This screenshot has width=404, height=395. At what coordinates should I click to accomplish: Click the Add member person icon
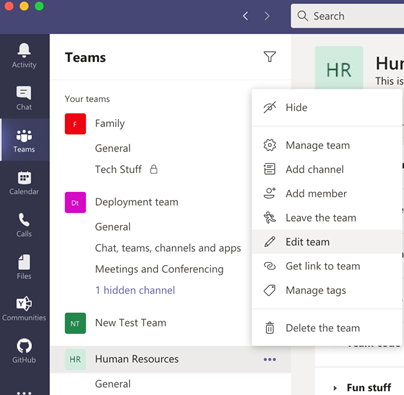(270, 193)
